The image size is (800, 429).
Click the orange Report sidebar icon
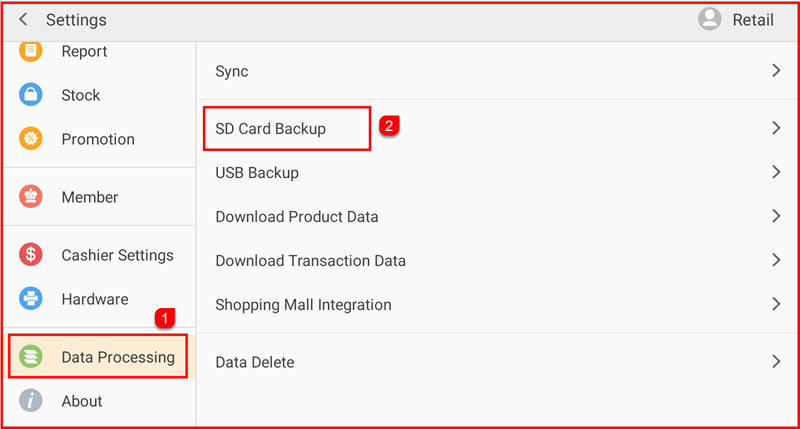(x=31, y=50)
